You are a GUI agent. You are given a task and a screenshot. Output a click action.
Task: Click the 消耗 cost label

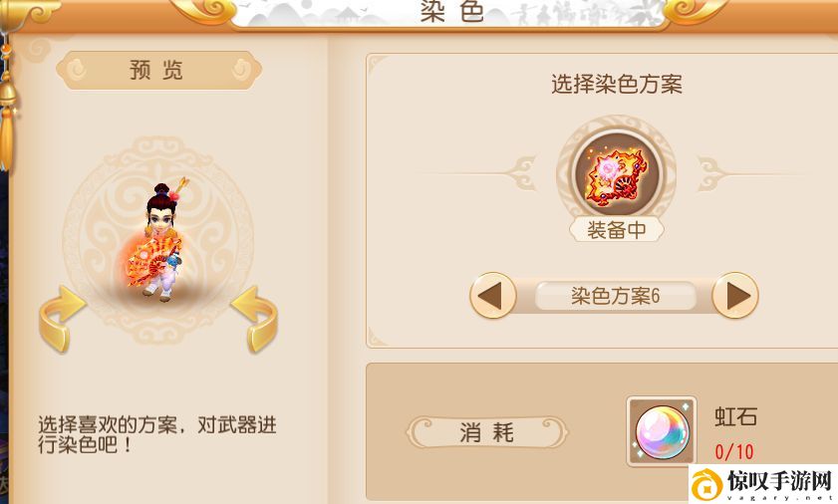(x=487, y=432)
